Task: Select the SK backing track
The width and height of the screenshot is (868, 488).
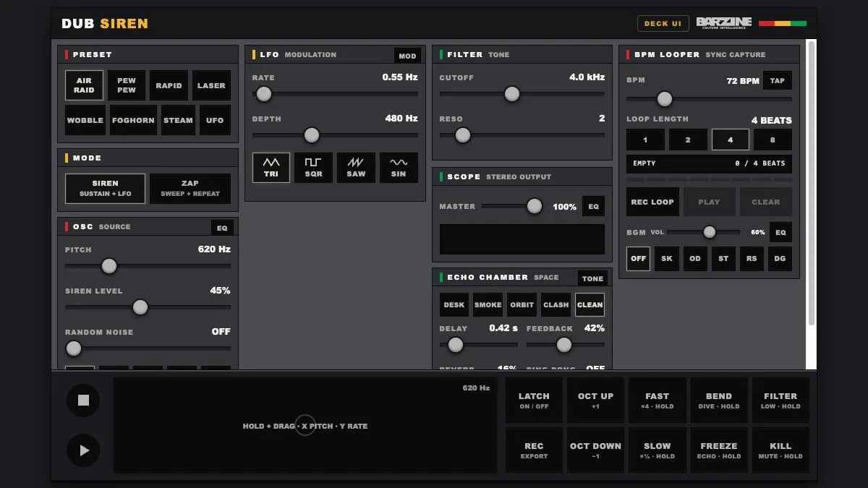Action: (666, 258)
